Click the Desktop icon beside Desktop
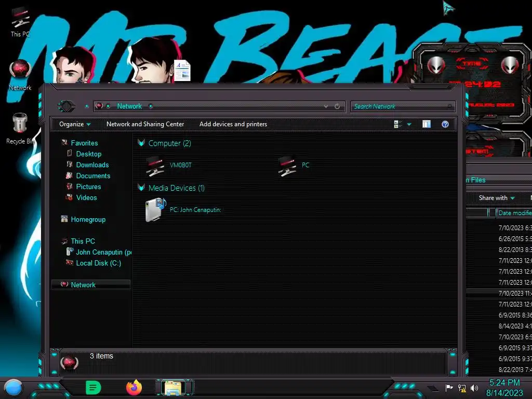Screen dimensions: 532x399 (x=70, y=154)
